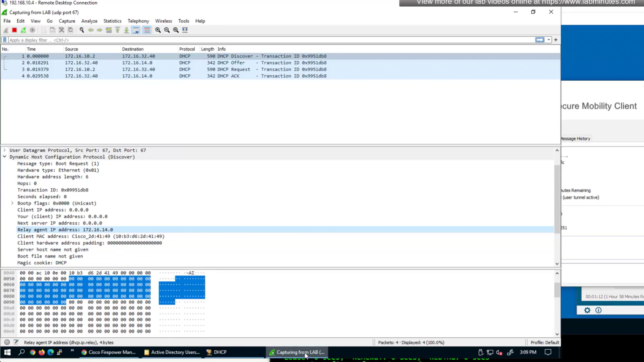This screenshot has width=644, height=362.
Task: Open the Analyze menu
Action: click(x=89, y=21)
